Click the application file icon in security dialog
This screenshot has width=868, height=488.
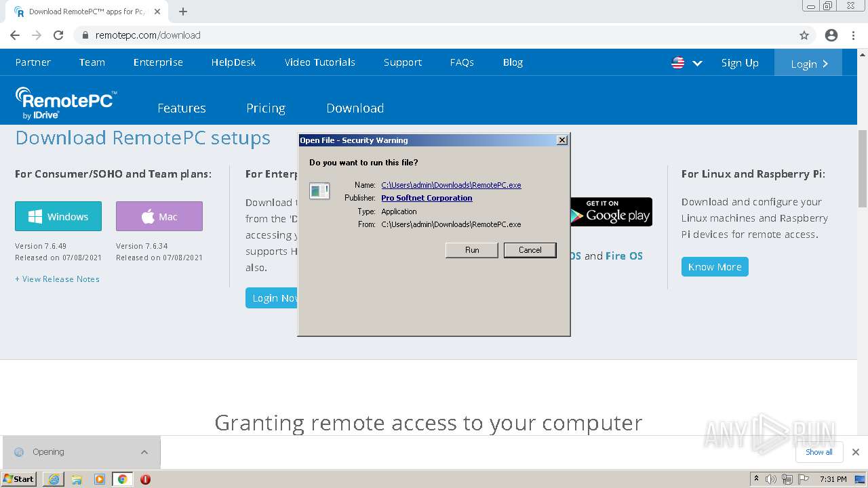pyautogui.click(x=319, y=191)
